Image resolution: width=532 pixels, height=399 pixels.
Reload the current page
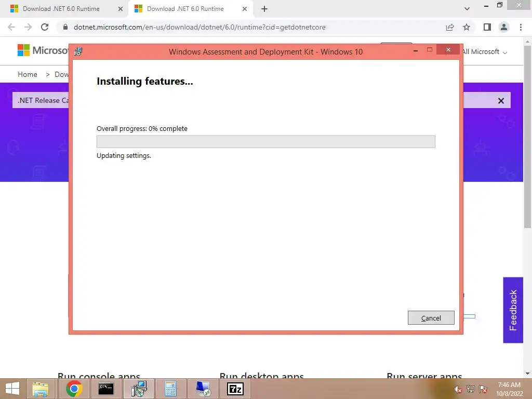tap(45, 27)
